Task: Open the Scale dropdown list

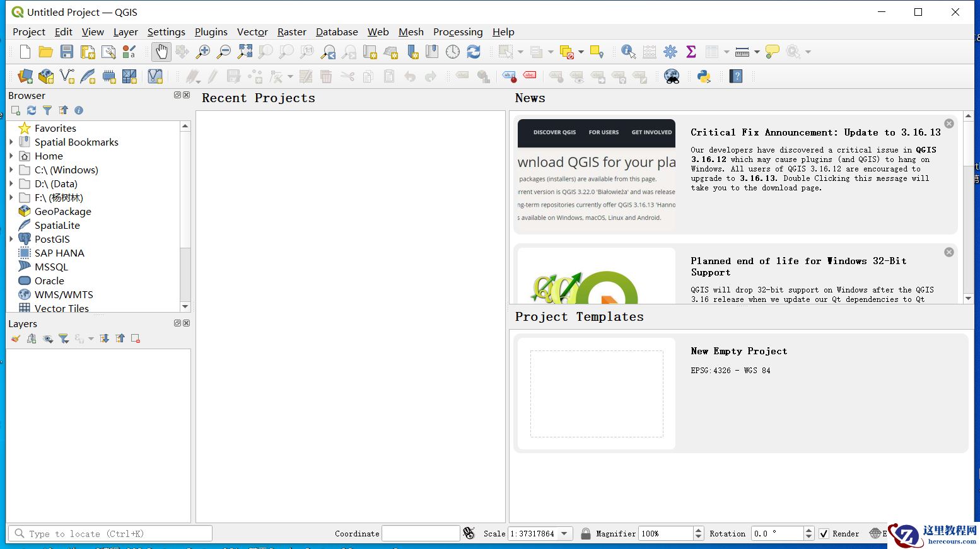Action: 564,533
